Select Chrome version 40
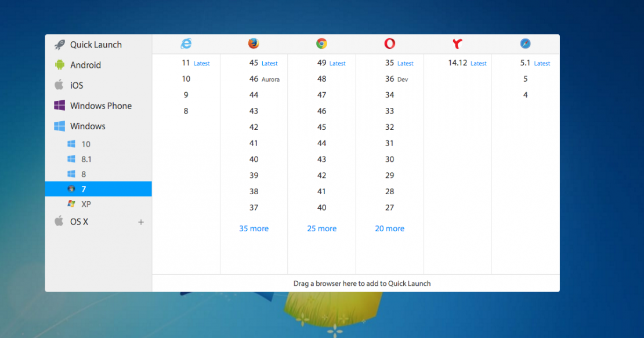The image size is (644, 338). (x=321, y=208)
